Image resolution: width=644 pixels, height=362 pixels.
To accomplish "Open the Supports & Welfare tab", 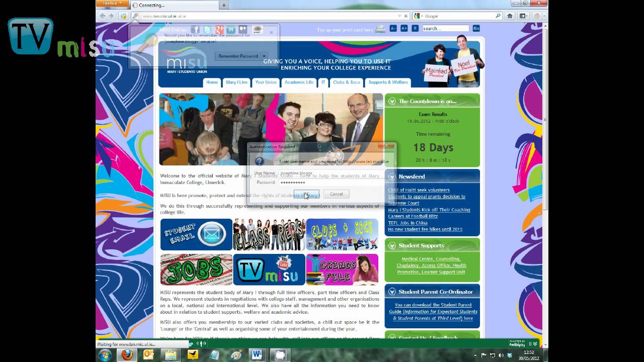I will point(388,82).
